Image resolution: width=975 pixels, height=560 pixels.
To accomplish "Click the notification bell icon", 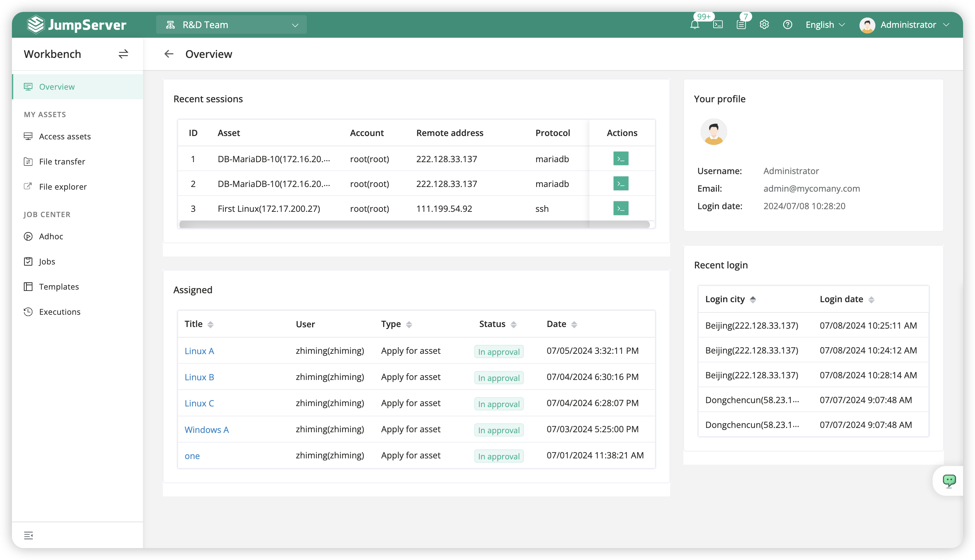I will coord(695,25).
